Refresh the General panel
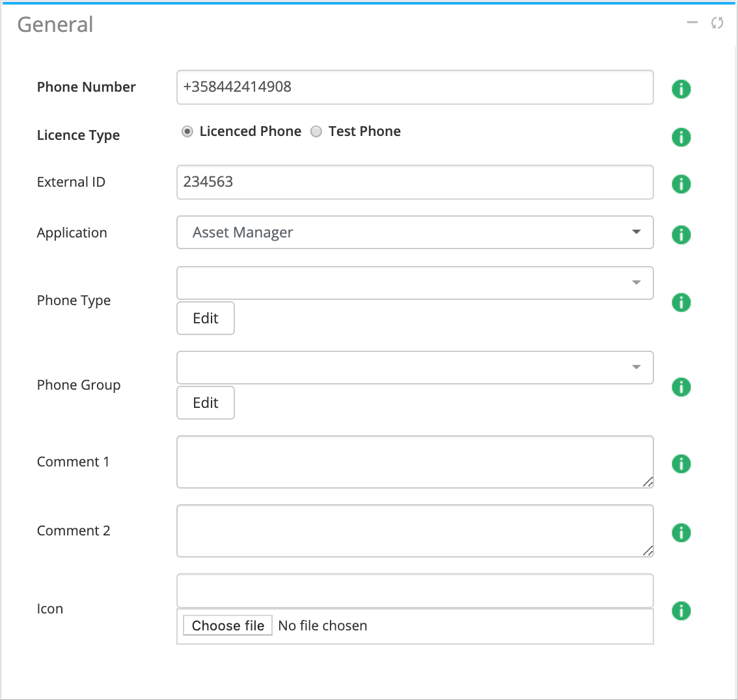Viewport: 738px width, 700px height. (717, 23)
